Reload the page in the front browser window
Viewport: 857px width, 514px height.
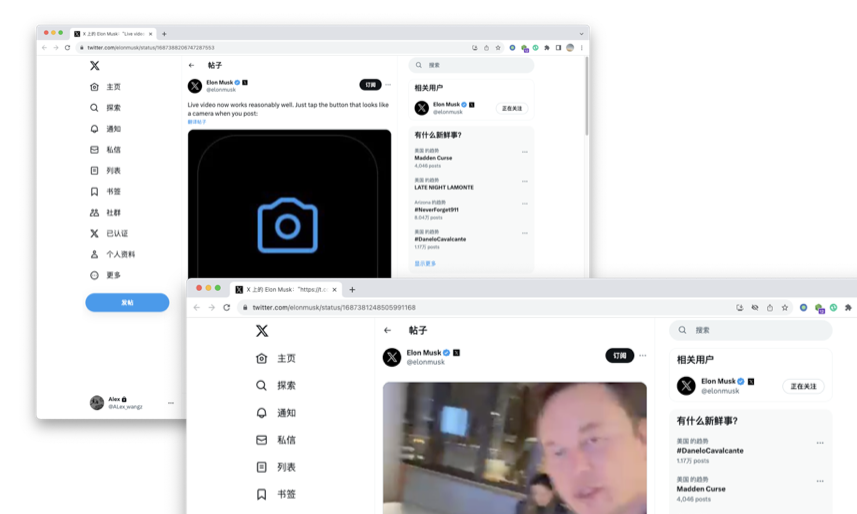coord(227,308)
